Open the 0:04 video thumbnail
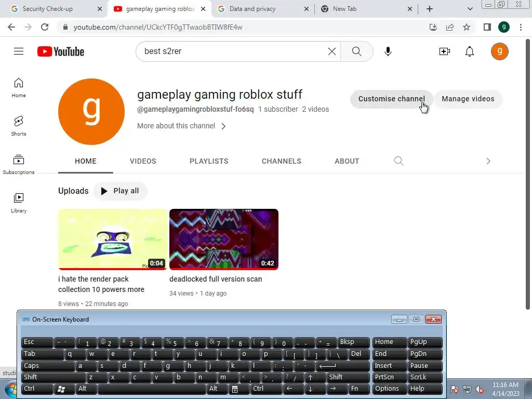This screenshot has height=399, width=532. coord(112,239)
